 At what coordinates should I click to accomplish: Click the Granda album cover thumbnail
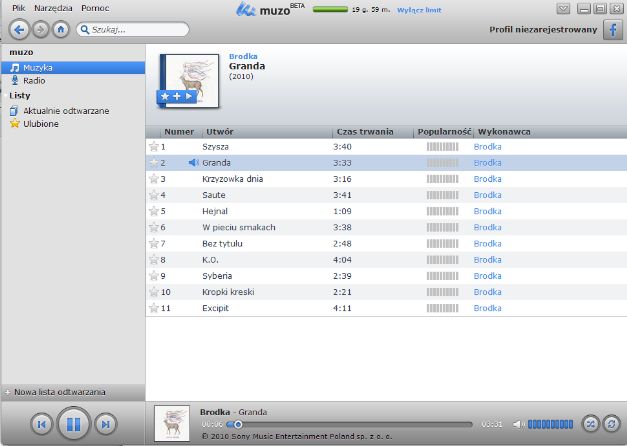tap(190, 81)
